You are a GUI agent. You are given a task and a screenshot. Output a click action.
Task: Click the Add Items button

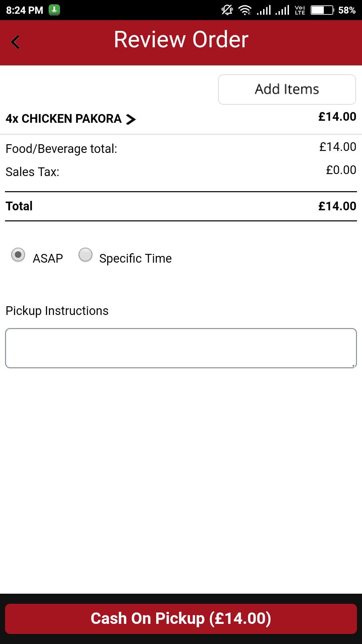tap(287, 90)
